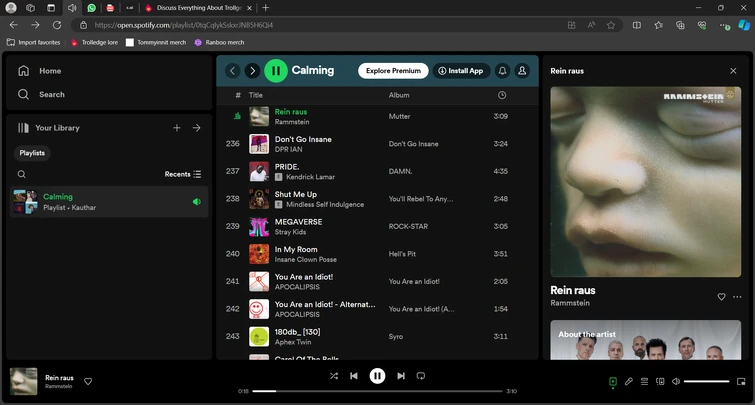Sort tracks by Album column

click(x=399, y=95)
